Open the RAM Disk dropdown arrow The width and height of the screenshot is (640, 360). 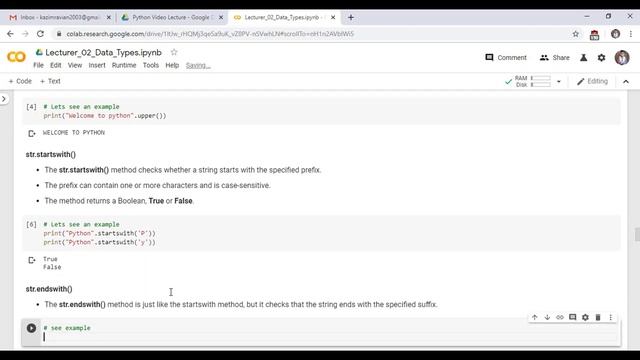point(559,82)
